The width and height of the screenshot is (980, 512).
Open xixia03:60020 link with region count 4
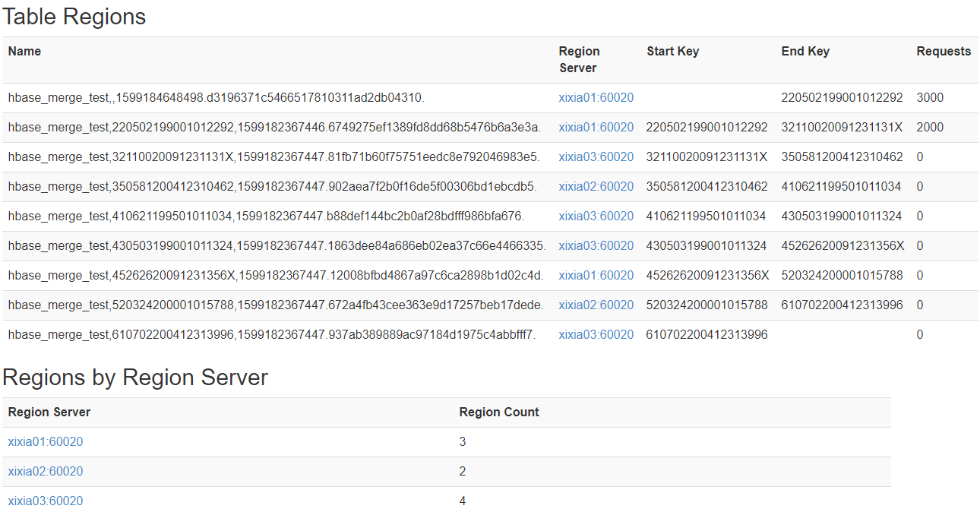click(46, 501)
